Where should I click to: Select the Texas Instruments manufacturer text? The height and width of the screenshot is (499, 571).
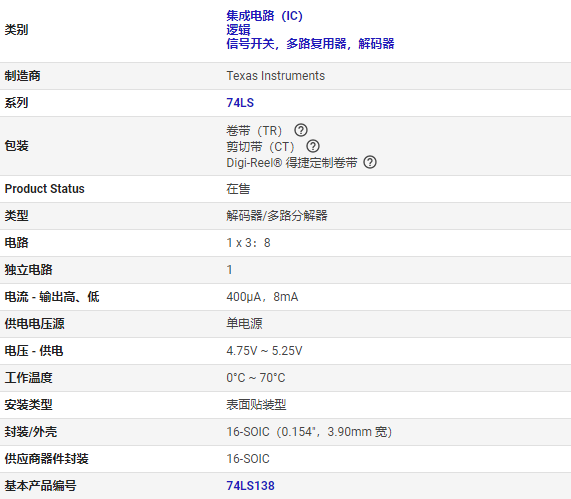[x=276, y=76]
